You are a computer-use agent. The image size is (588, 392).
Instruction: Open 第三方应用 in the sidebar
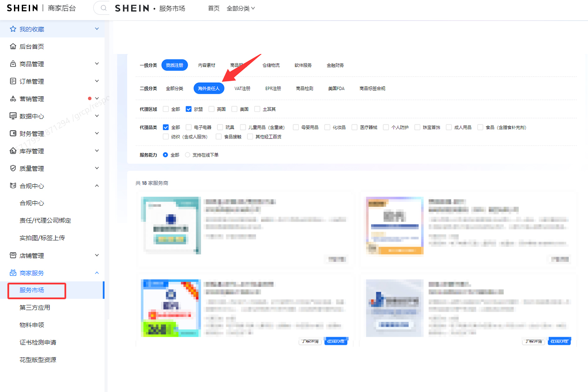coord(35,308)
